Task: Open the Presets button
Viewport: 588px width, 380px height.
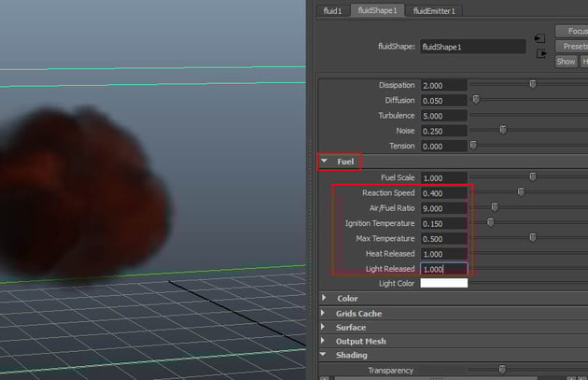Action: click(570, 46)
